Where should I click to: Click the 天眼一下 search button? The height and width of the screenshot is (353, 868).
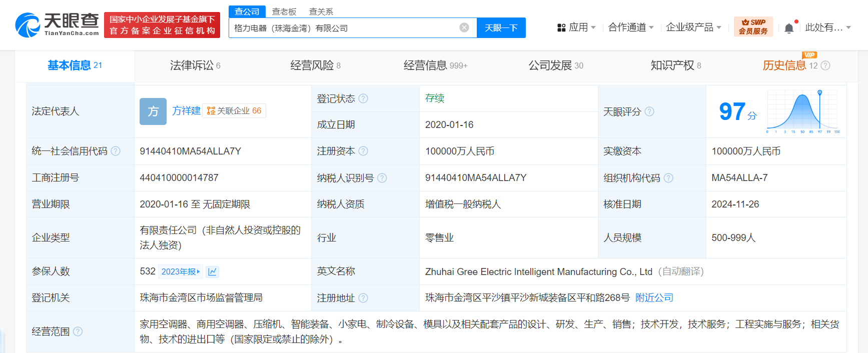501,28
